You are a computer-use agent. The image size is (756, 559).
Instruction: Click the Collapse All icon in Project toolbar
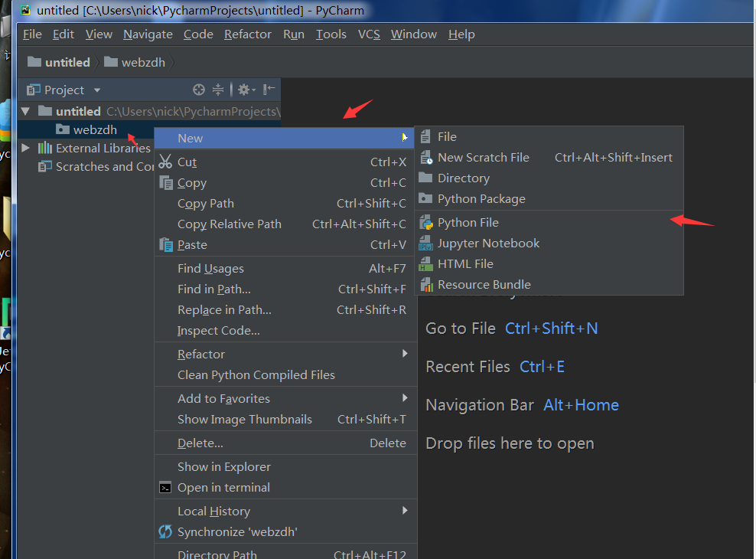point(218,90)
